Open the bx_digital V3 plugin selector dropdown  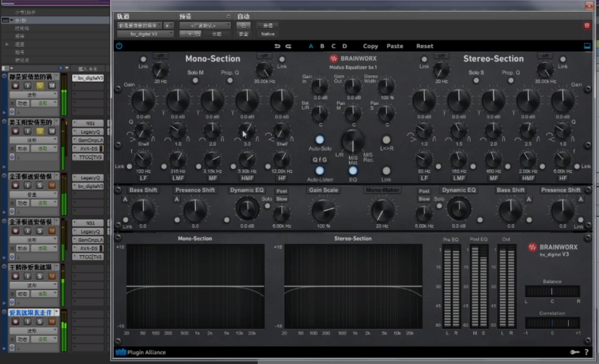(x=145, y=34)
